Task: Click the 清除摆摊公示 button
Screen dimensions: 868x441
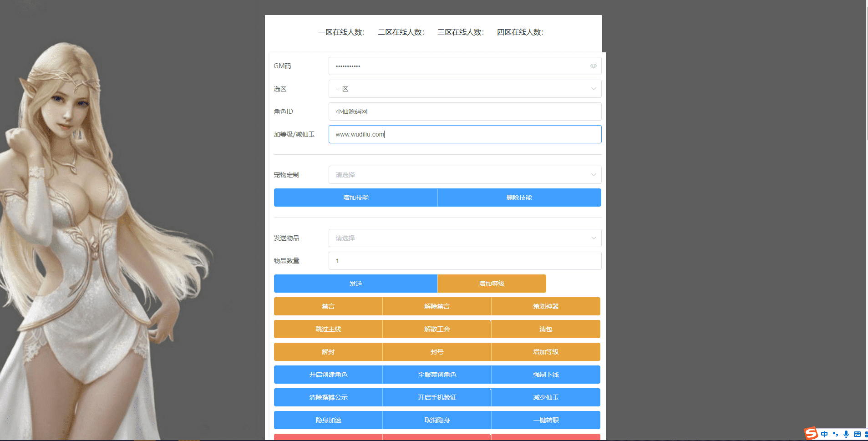Action: [328, 397]
